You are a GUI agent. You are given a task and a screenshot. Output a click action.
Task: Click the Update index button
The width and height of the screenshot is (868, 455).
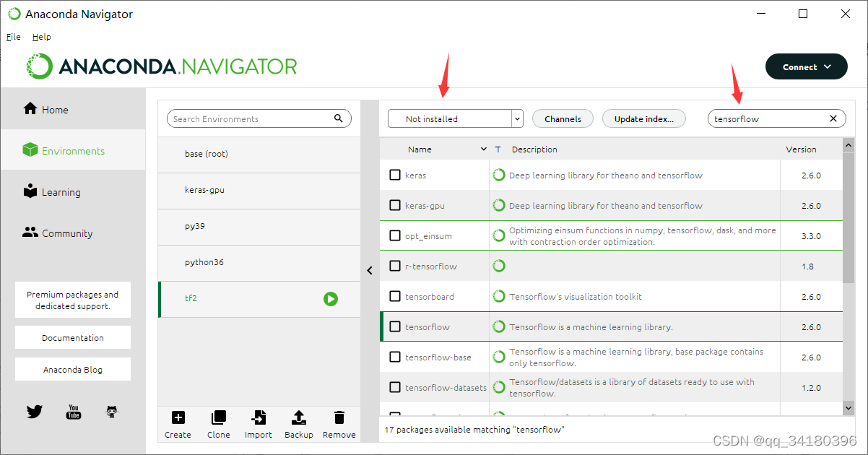tap(644, 118)
